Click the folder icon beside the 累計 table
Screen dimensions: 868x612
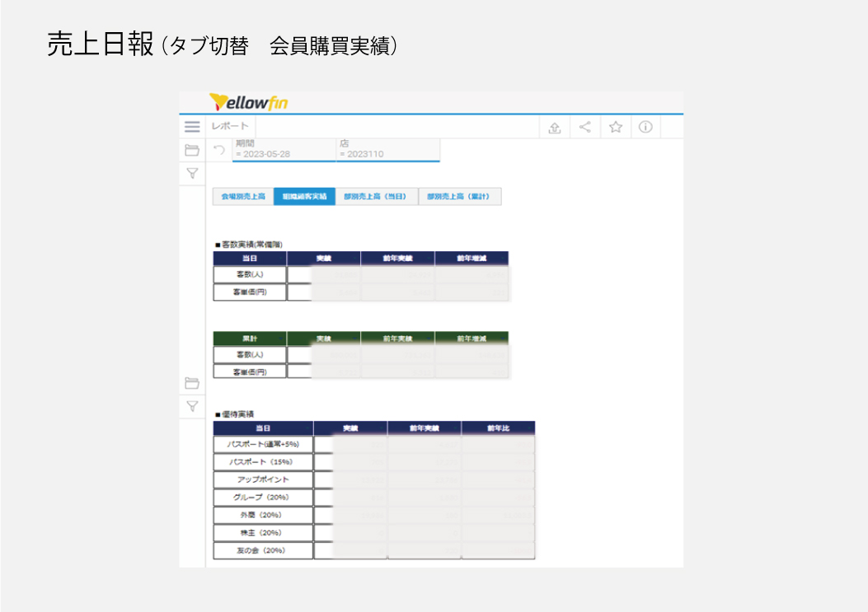(x=192, y=383)
